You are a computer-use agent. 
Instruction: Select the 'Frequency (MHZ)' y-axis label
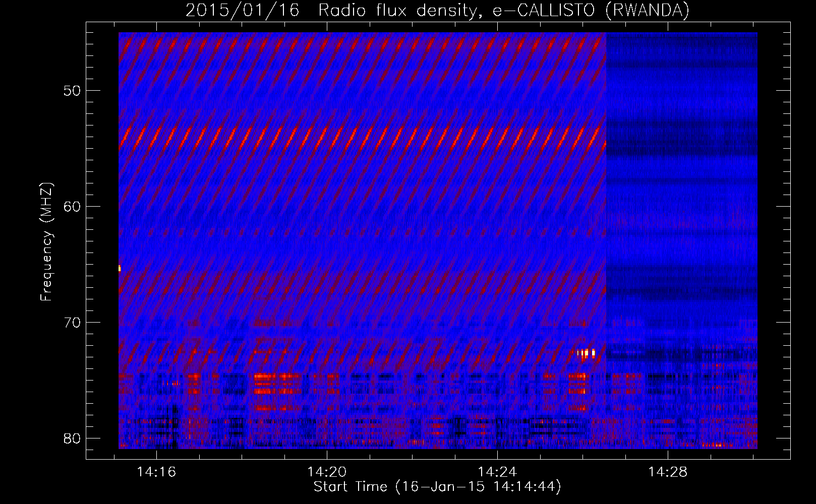click(46, 242)
